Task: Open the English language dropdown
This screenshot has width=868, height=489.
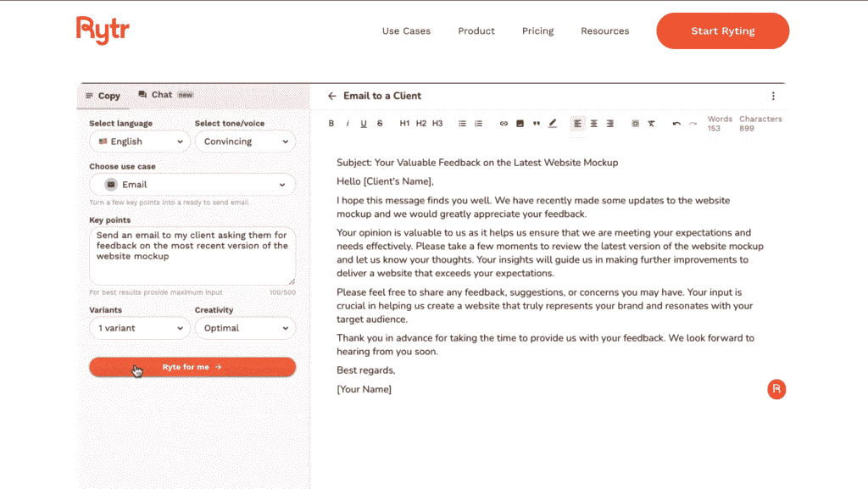Action: click(140, 142)
